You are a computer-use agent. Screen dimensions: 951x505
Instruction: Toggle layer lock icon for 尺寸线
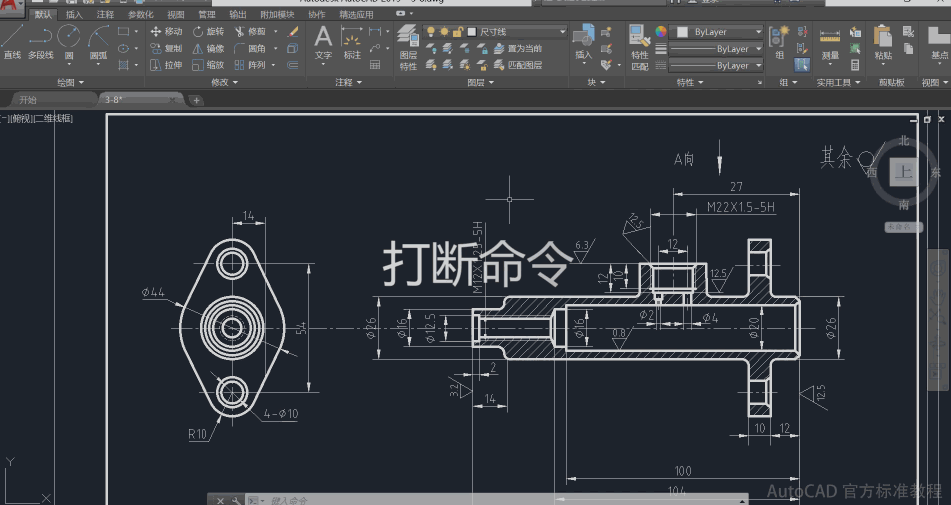tap(458, 32)
